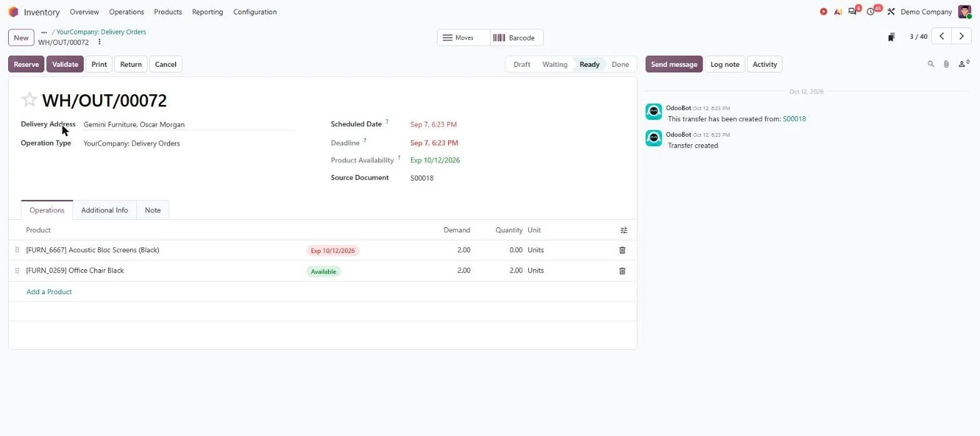Open the AI assistant icon

click(837, 12)
